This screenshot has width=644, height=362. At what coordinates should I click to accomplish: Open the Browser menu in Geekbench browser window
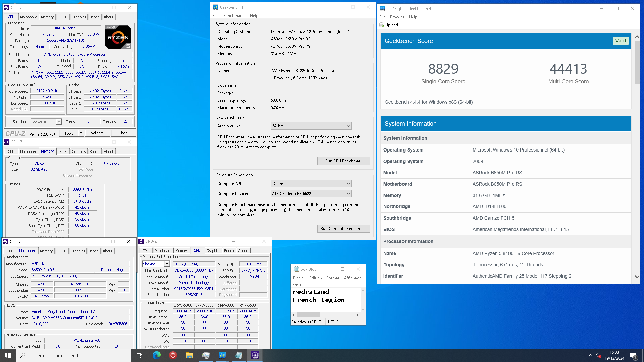click(x=397, y=17)
